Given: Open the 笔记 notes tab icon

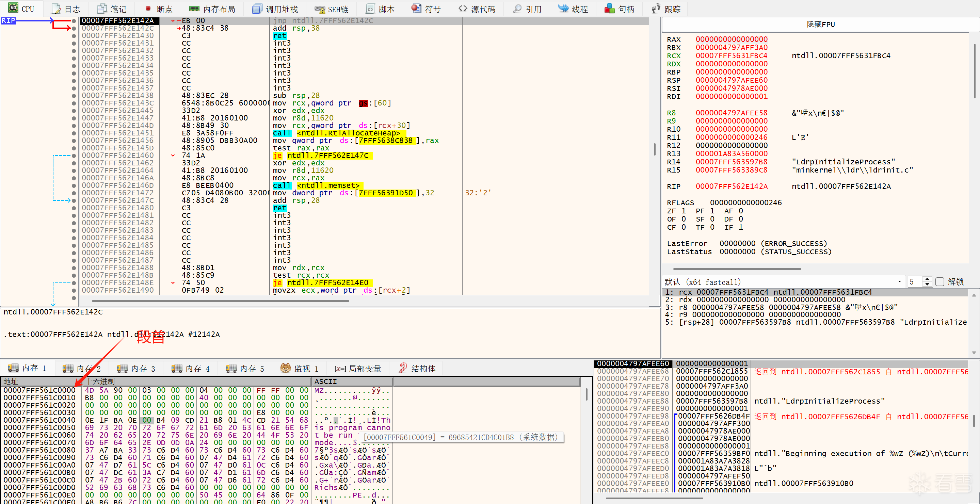Looking at the screenshot, I should coord(102,9).
